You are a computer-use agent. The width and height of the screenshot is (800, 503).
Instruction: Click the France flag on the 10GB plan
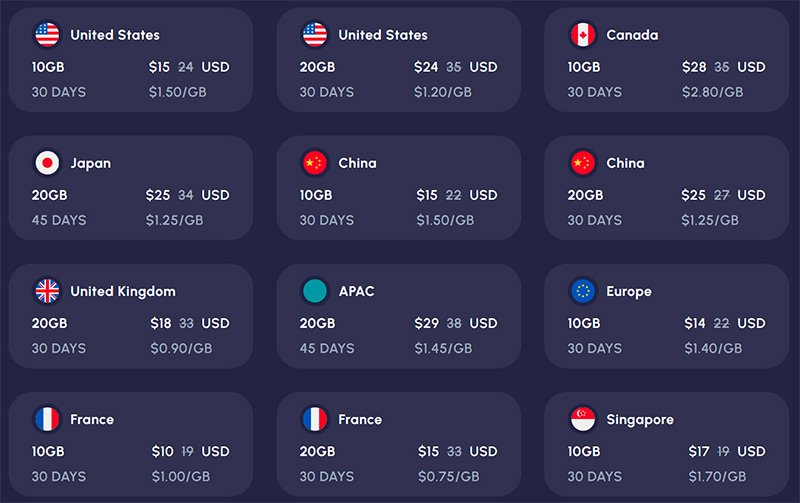tap(47, 419)
